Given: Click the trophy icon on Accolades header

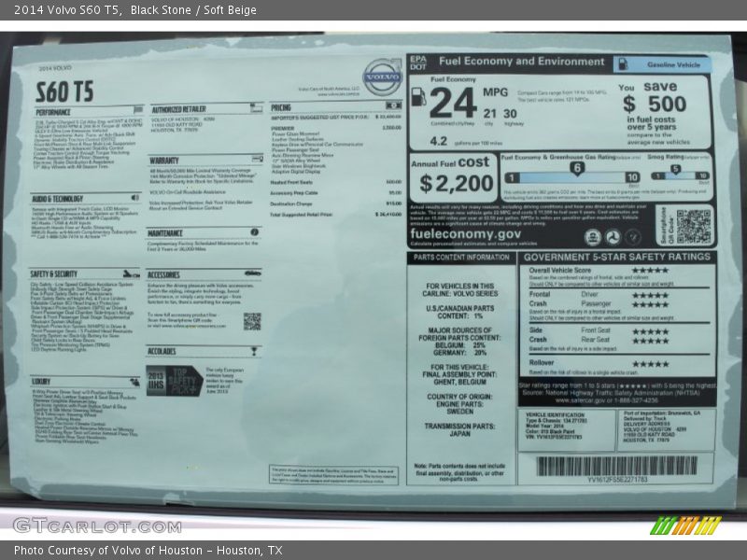Looking at the screenshot, I should coord(254,351).
